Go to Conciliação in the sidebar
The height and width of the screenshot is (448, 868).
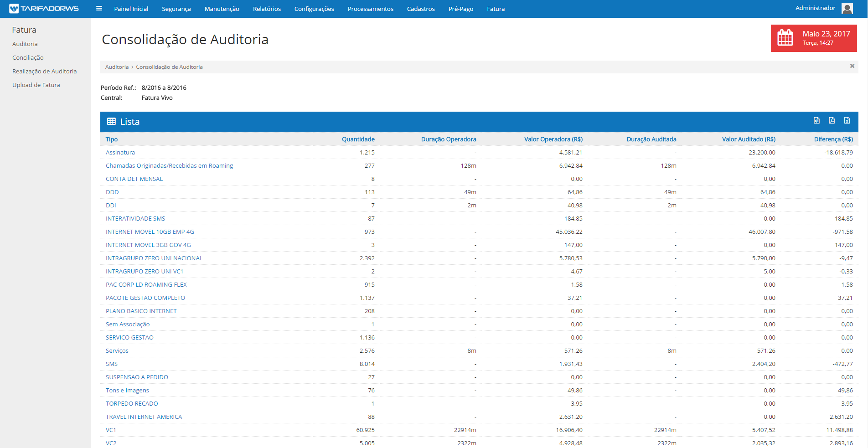coord(28,57)
